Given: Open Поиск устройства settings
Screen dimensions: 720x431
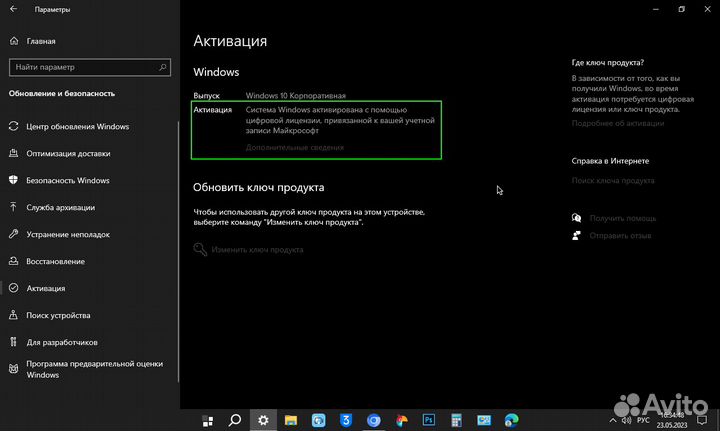Looking at the screenshot, I should tap(58, 315).
